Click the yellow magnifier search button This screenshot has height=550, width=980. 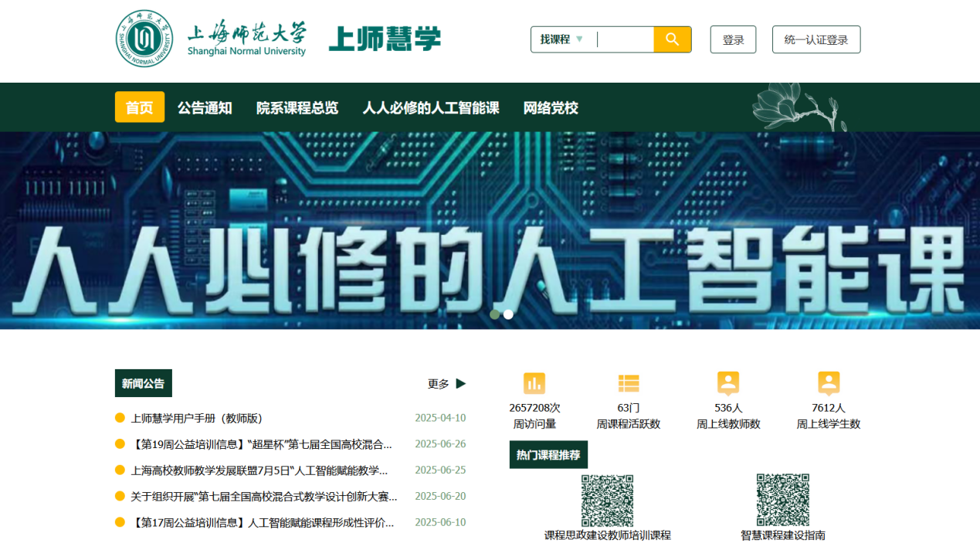(x=672, y=39)
